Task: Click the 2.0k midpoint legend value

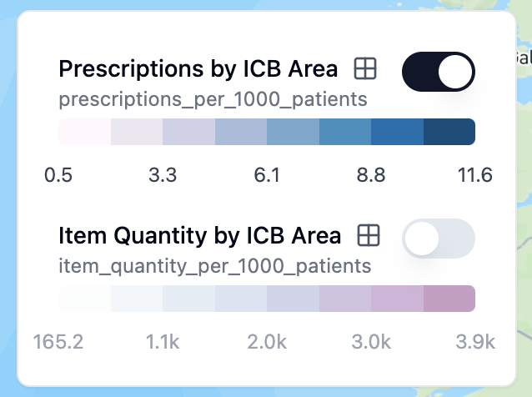Action: [267, 342]
